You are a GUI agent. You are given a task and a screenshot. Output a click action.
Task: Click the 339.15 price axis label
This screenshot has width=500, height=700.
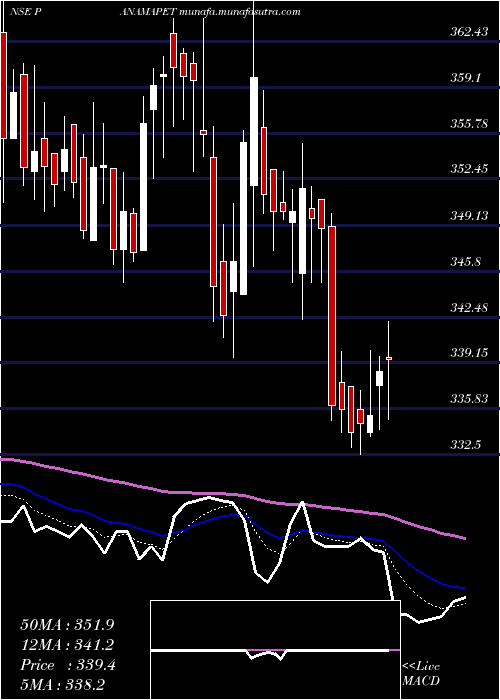tap(469, 354)
